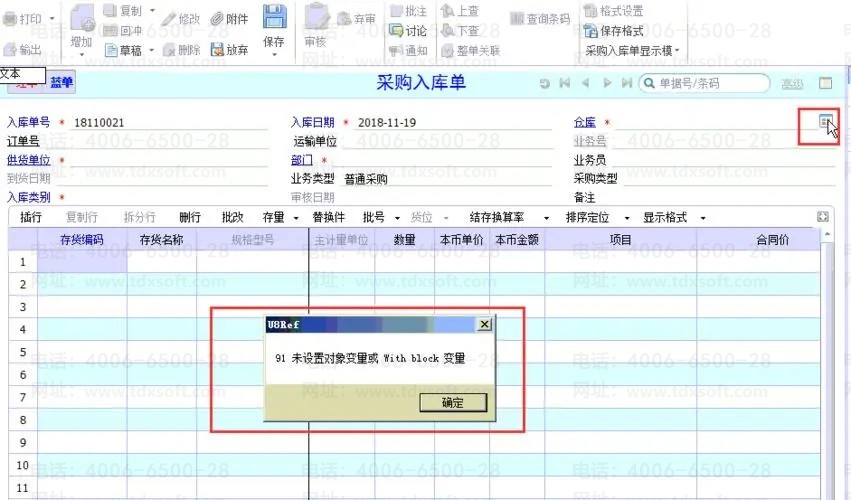Click the 仓库 field label link
Screen dimensions: 851x500
coord(585,123)
